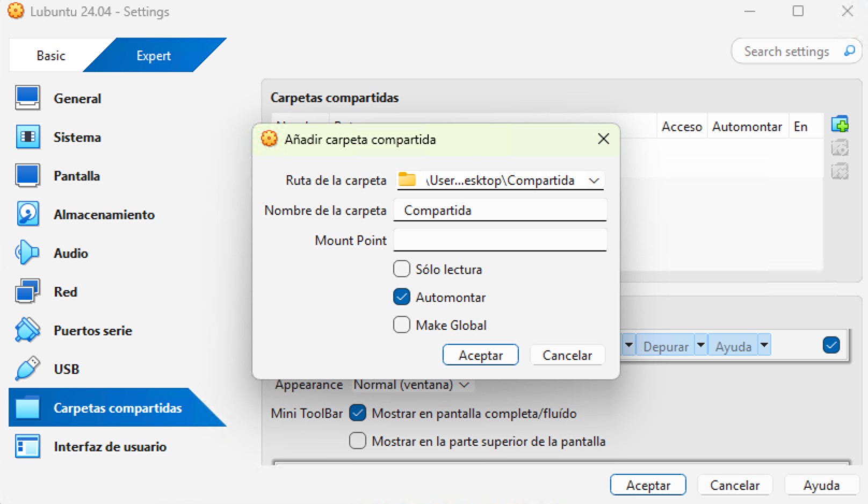Go to the Sistema settings page
868x504 pixels.
coord(117,137)
